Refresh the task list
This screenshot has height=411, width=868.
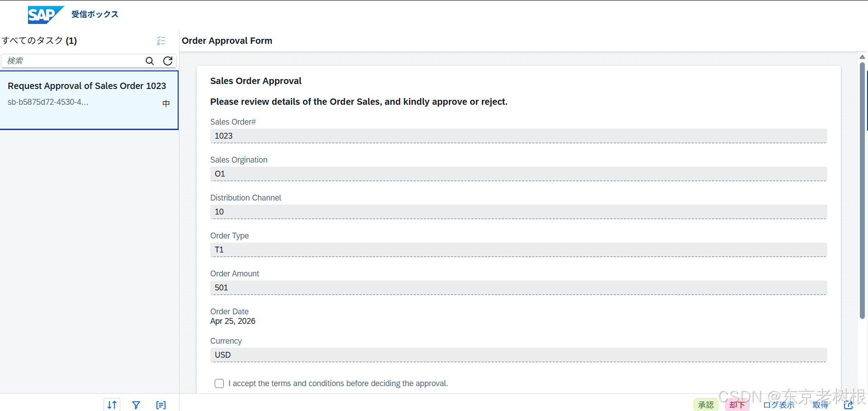(168, 61)
